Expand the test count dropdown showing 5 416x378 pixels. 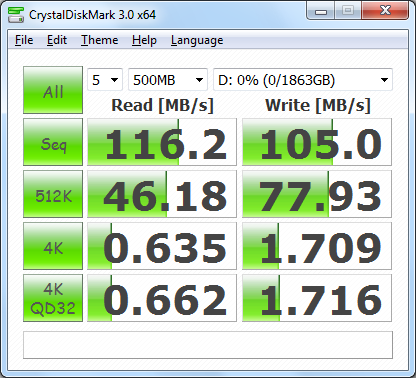coord(105,80)
